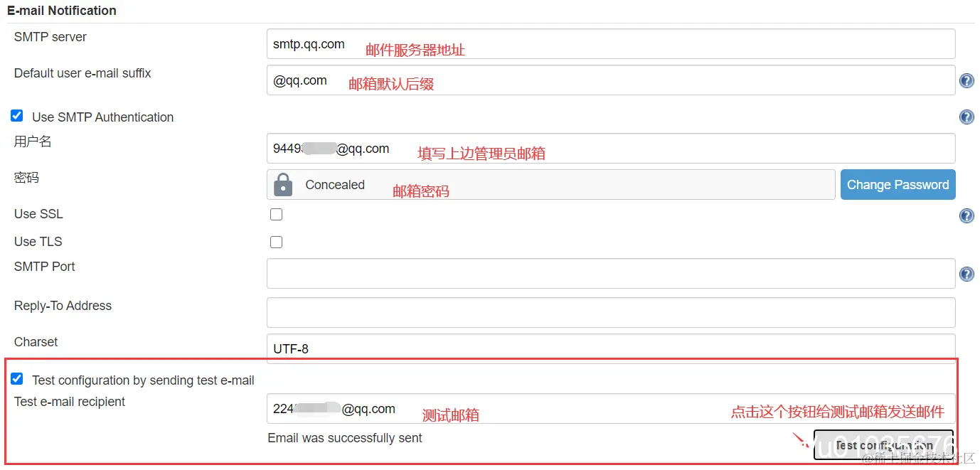This screenshot has width=980, height=470.
Task: Focus the 用户名 username field
Action: click(610, 148)
